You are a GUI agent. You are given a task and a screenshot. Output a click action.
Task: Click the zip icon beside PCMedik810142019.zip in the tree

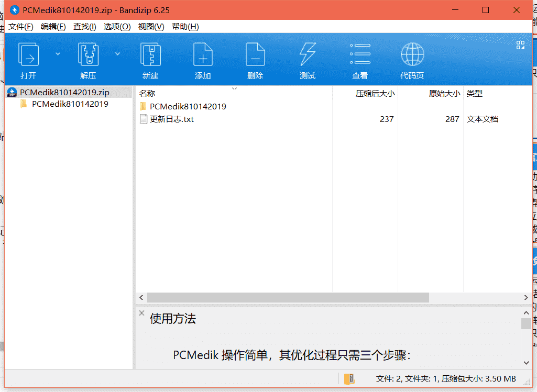[12, 92]
